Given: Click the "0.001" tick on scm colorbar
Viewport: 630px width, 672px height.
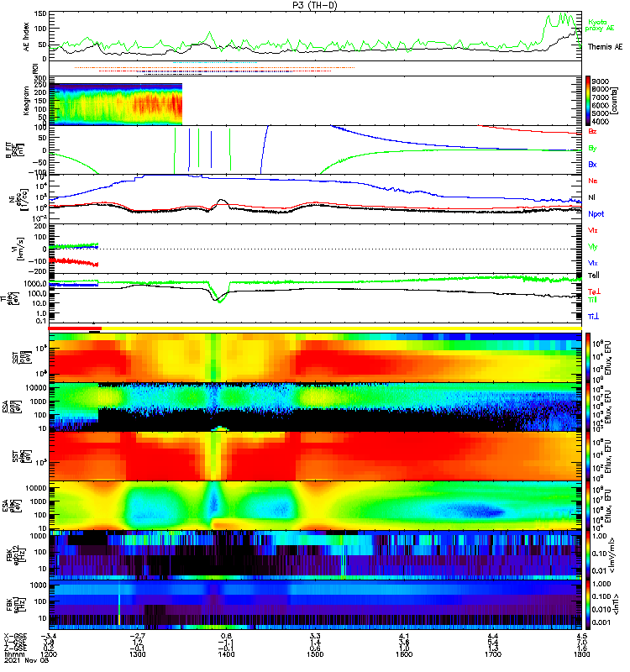Looking at the screenshot, I should coord(601,622).
